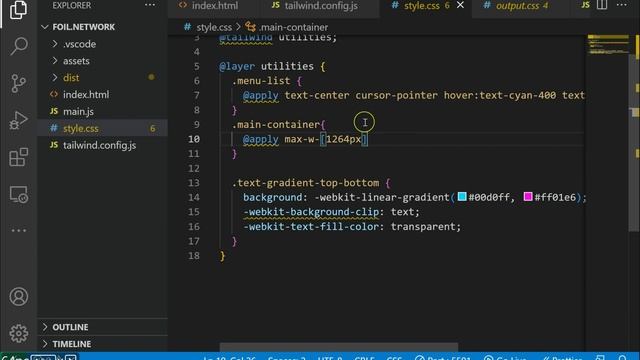The height and width of the screenshot is (360, 640).
Task: Show additional views ellipsis in activity bar
Action: coord(18,231)
